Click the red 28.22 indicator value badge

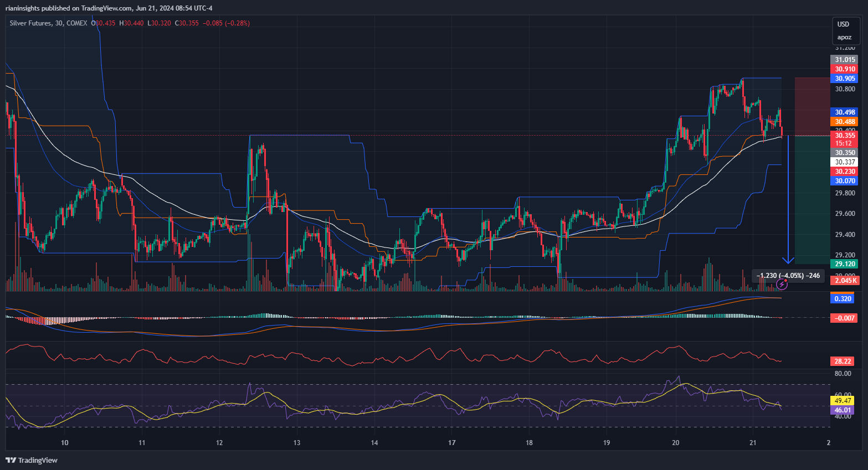coord(843,361)
